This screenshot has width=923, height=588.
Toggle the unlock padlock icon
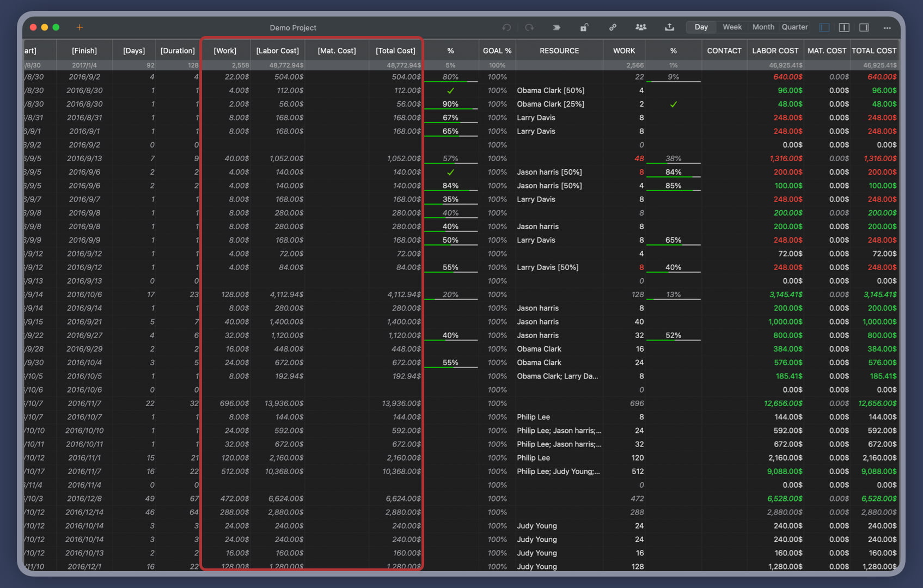(x=584, y=27)
